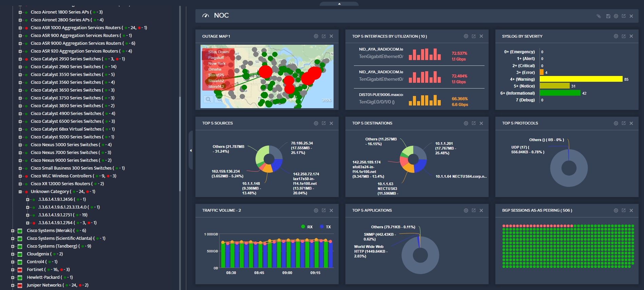
Task: Click the yellow 4+ (Warning) syslog bar
Action: [x=581, y=79]
